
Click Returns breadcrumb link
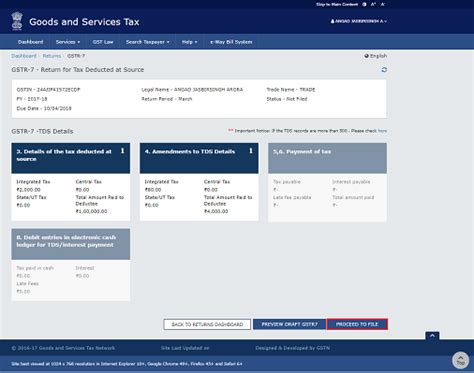[x=52, y=56]
